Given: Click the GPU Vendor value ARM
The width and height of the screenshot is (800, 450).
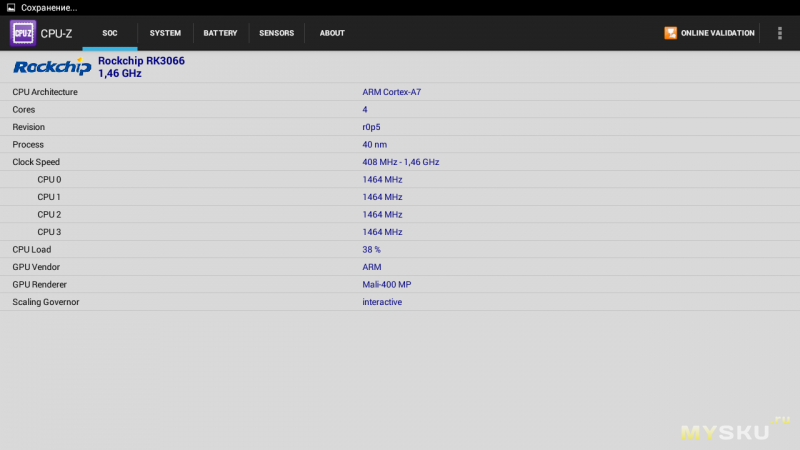Looking at the screenshot, I should point(372,267).
